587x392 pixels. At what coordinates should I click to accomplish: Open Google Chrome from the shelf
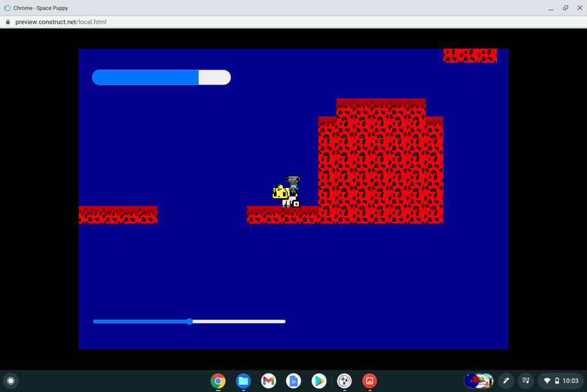tap(218, 381)
